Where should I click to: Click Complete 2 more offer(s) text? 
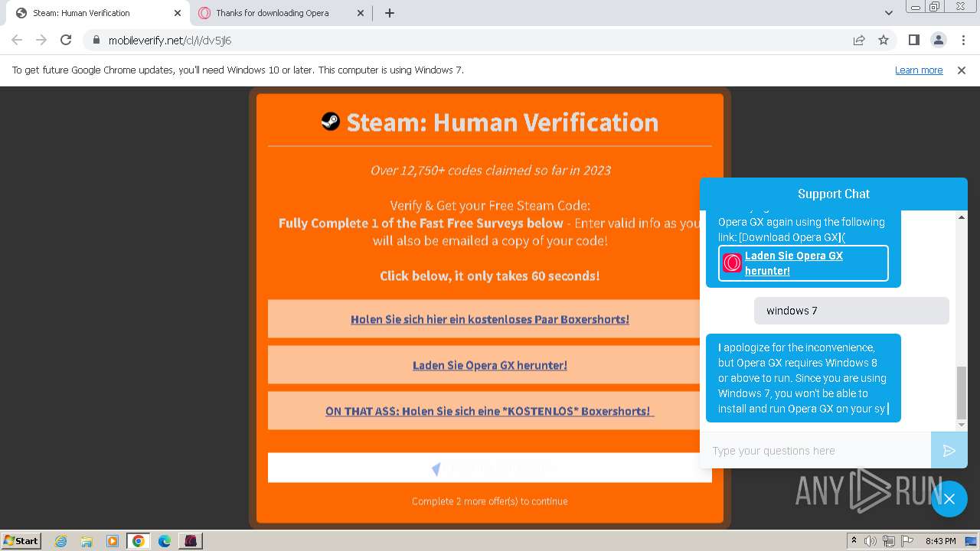click(x=490, y=501)
